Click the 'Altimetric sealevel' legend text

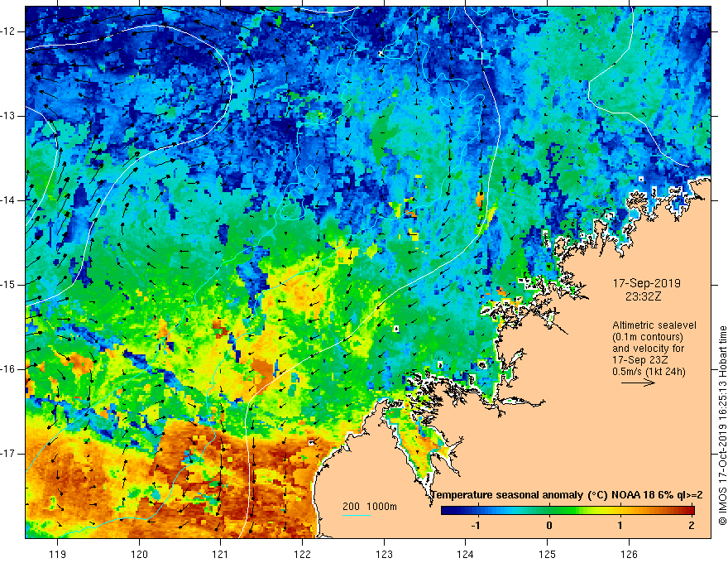(x=654, y=325)
